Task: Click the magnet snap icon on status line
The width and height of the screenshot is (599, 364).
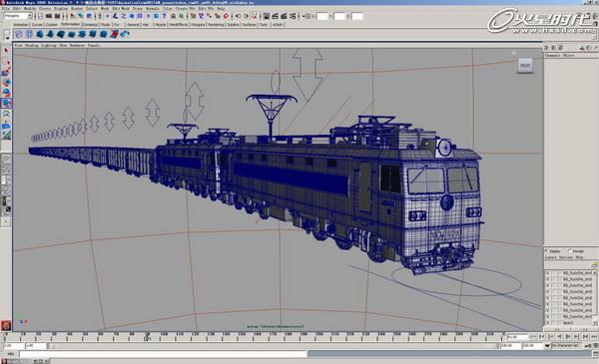Action: click(x=227, y=16)
